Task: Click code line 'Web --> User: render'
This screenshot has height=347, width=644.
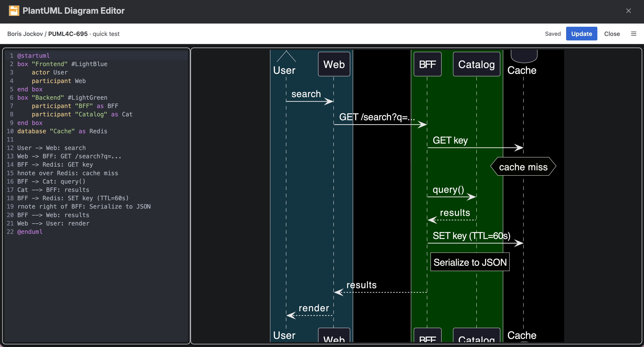Action: [x=53, y=223]
